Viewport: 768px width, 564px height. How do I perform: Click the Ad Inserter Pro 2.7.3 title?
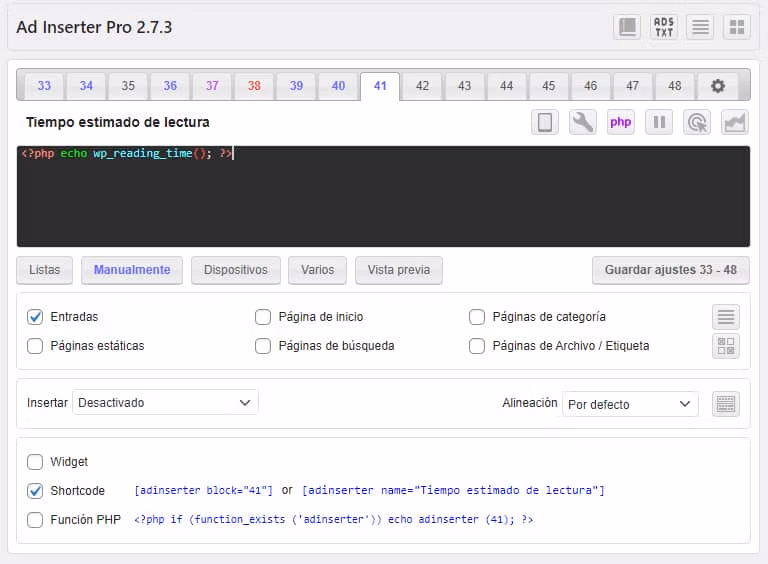(94, 27)
